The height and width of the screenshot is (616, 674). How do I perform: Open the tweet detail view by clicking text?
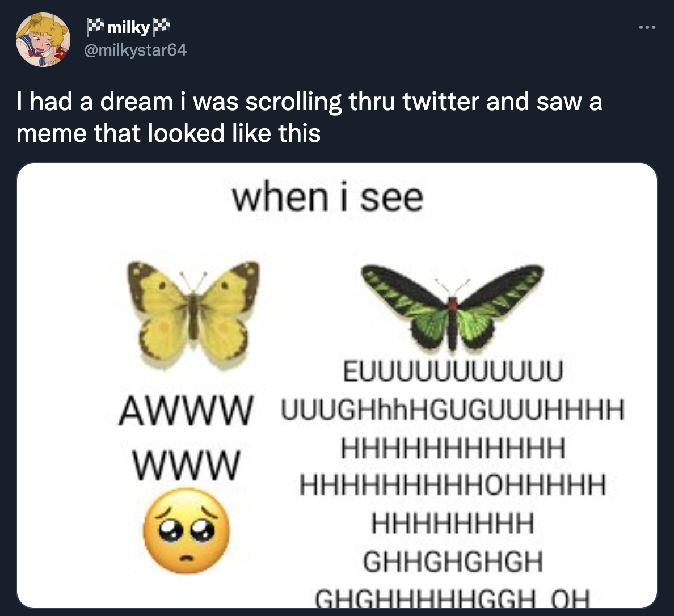pos(309,116)
